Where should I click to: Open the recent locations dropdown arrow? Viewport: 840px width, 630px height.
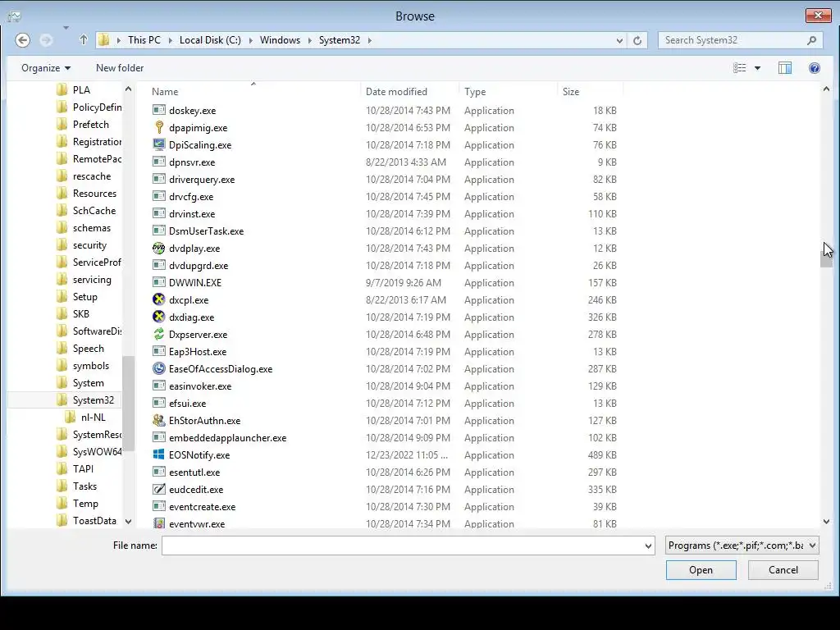66,27
